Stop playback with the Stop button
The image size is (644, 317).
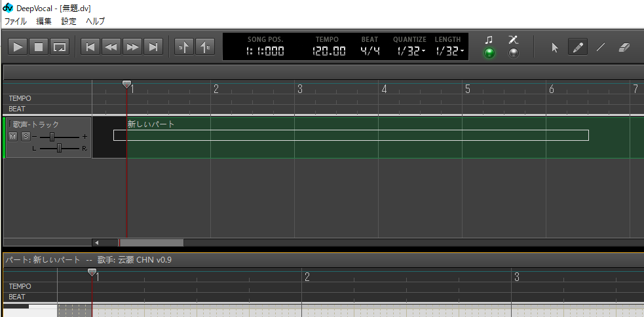coord(39,47)
